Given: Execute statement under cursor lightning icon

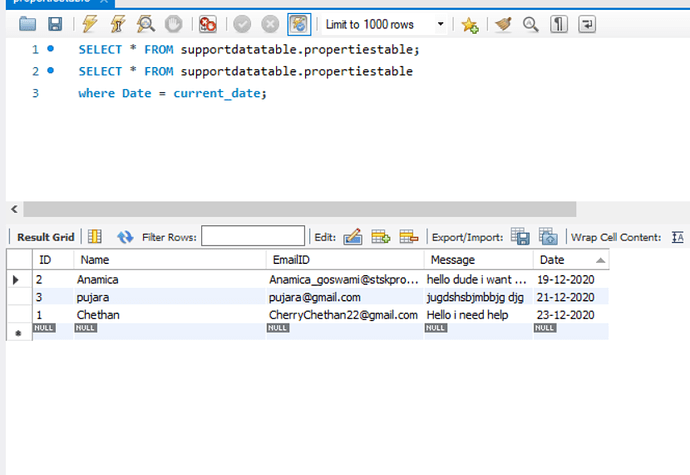Looking at the screenshot, I should tap(117, 24).
